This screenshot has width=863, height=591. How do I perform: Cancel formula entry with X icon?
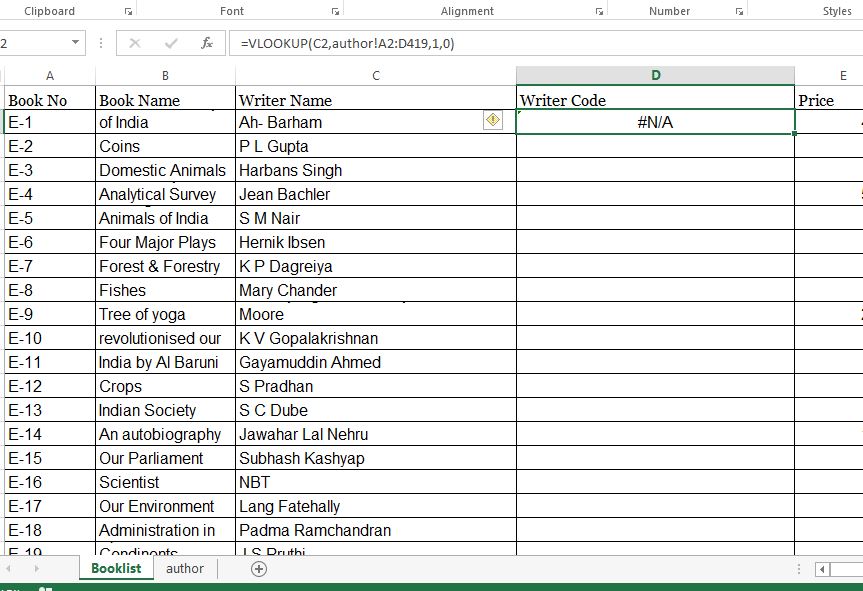[135, 43]
